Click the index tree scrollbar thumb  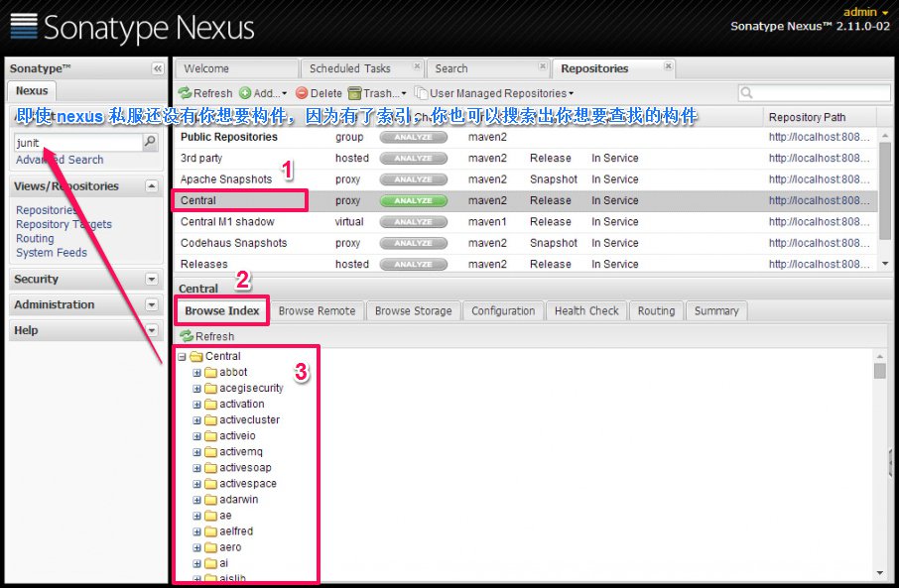880,371
